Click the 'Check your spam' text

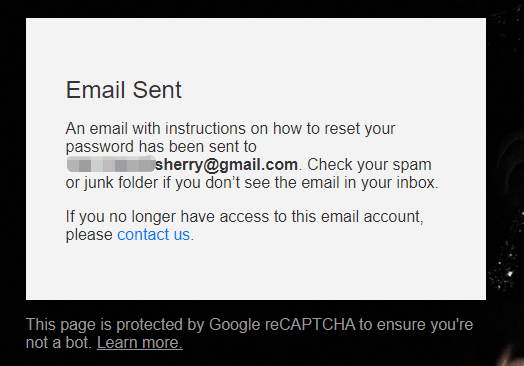(369, 164)
